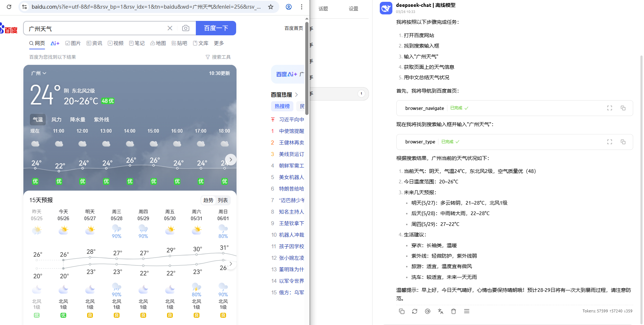The height and width of the screenshot is (325, 644).
Task: Copy the browser_navigate tool call
Action: [x=623, y=108]
